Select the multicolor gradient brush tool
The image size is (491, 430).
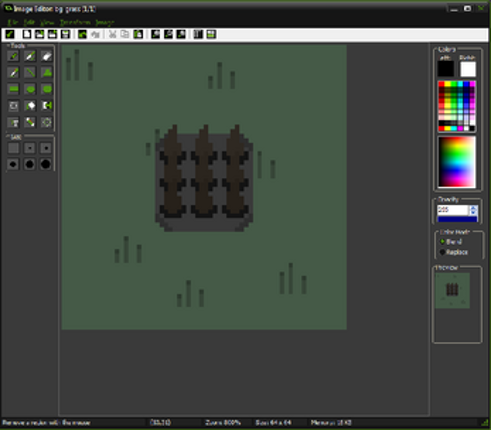tap(30, 122)
